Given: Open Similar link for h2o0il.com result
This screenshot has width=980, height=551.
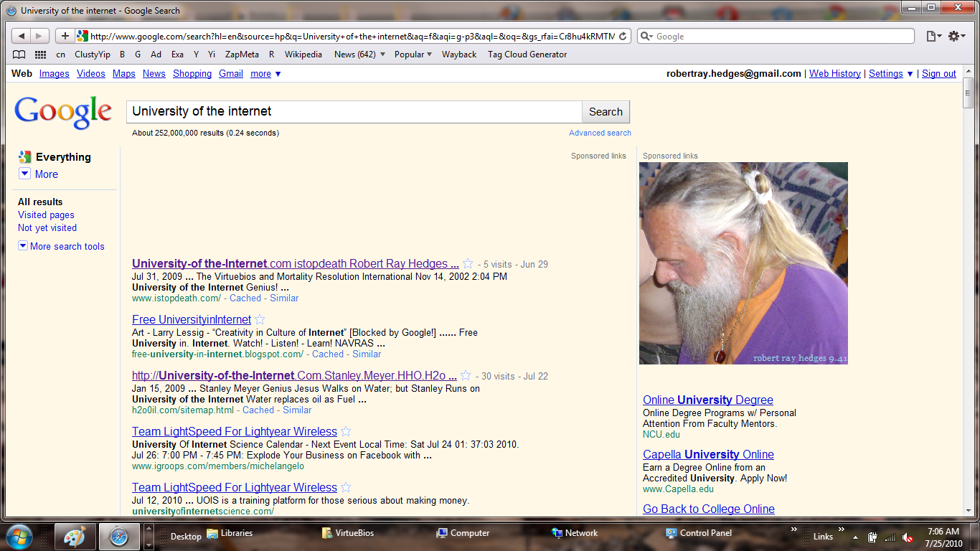Looking at the screenshot, I should 297,410.
